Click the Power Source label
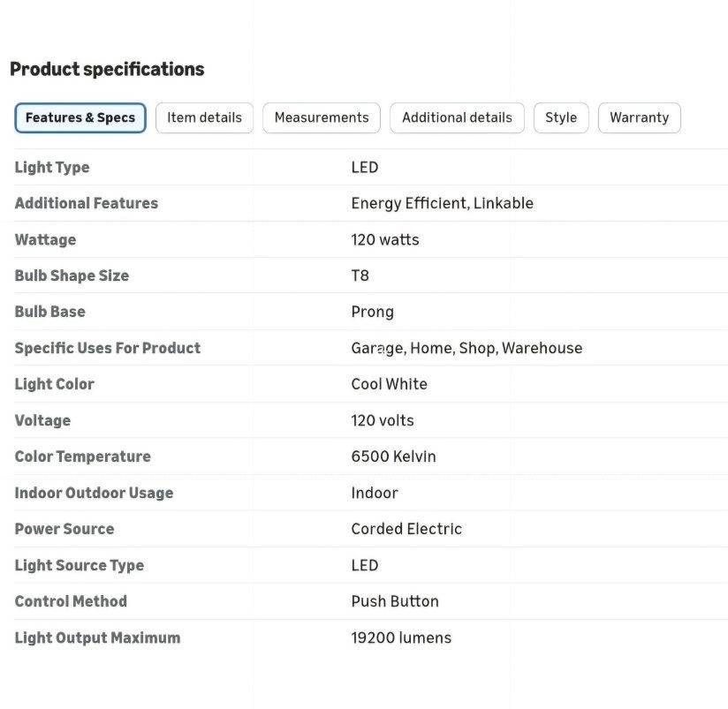The width and height of the screenshot is (728, 709). click(64, 529)
